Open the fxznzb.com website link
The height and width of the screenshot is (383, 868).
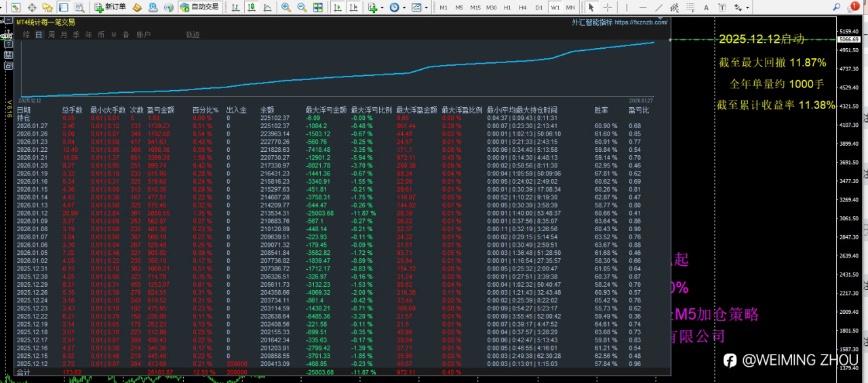point(641,22)
